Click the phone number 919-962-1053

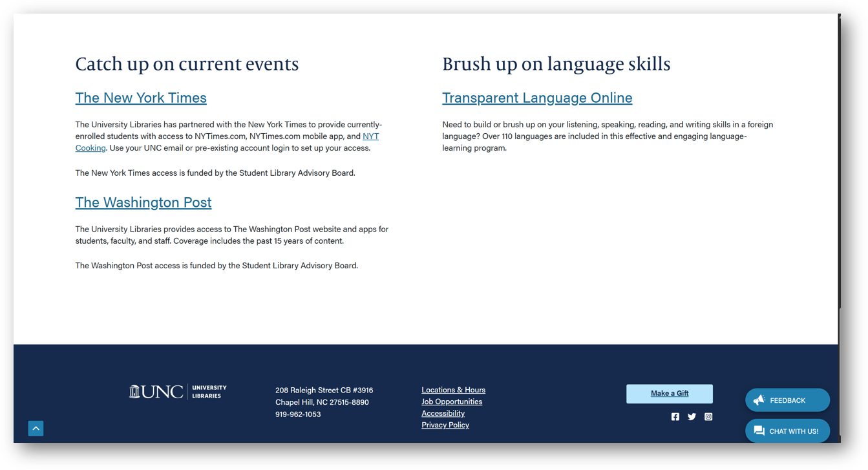click(298, 414)
